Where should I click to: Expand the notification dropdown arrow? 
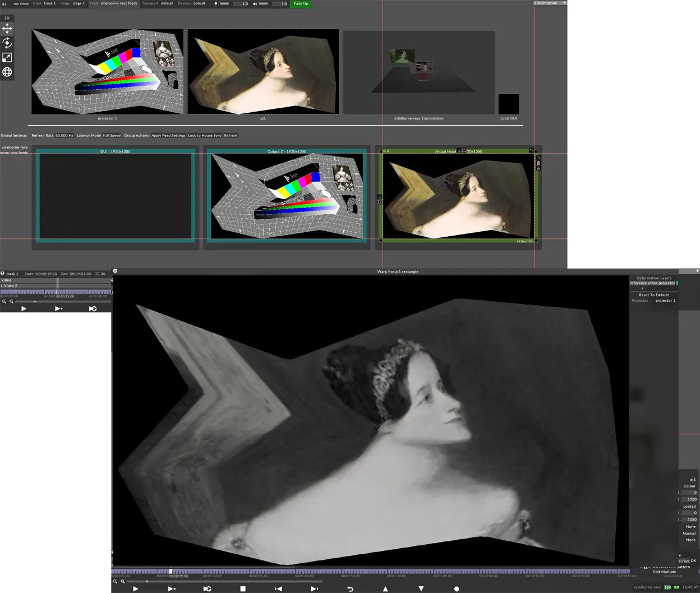(x=564, y=3)
